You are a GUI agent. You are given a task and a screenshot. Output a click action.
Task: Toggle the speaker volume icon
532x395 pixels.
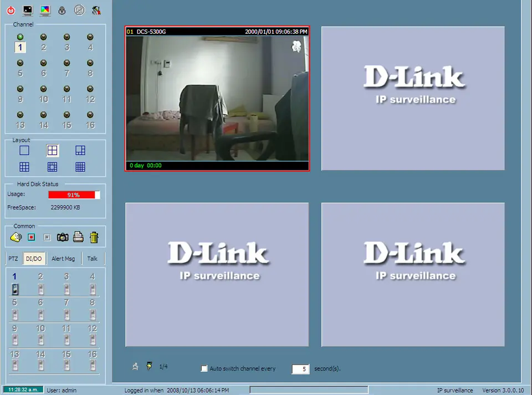(16, 237)
